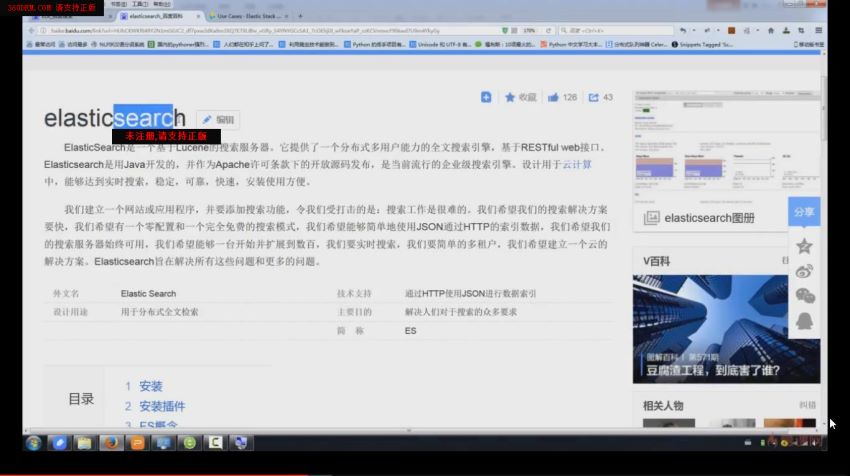Open a new browser tab with plus

click(300, 16)
